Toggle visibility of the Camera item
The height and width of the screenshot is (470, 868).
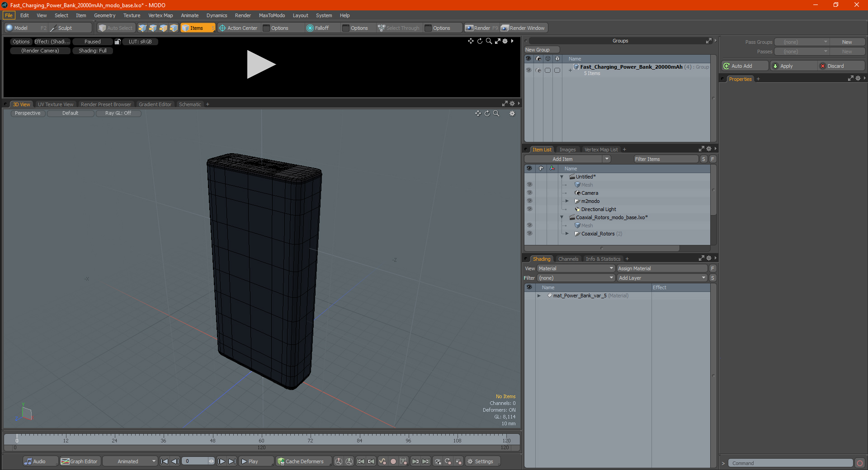pyautogui.click(x=529, y=193)
